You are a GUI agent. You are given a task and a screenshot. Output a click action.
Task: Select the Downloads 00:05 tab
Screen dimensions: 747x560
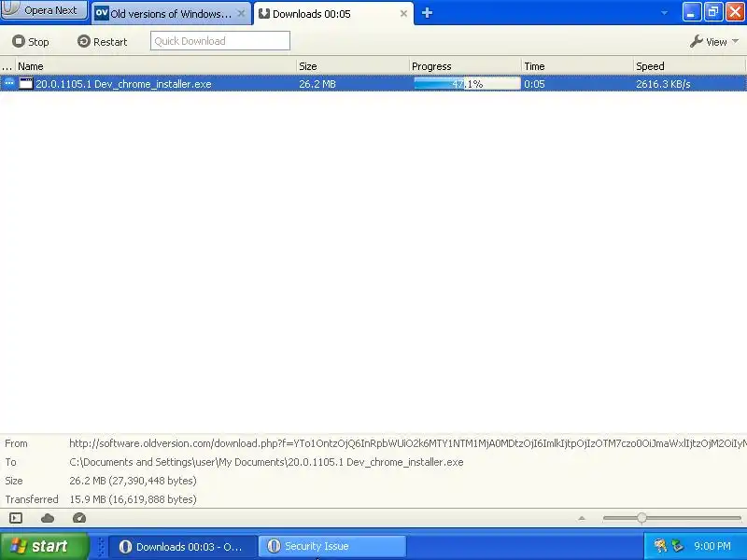pos(333,14)
